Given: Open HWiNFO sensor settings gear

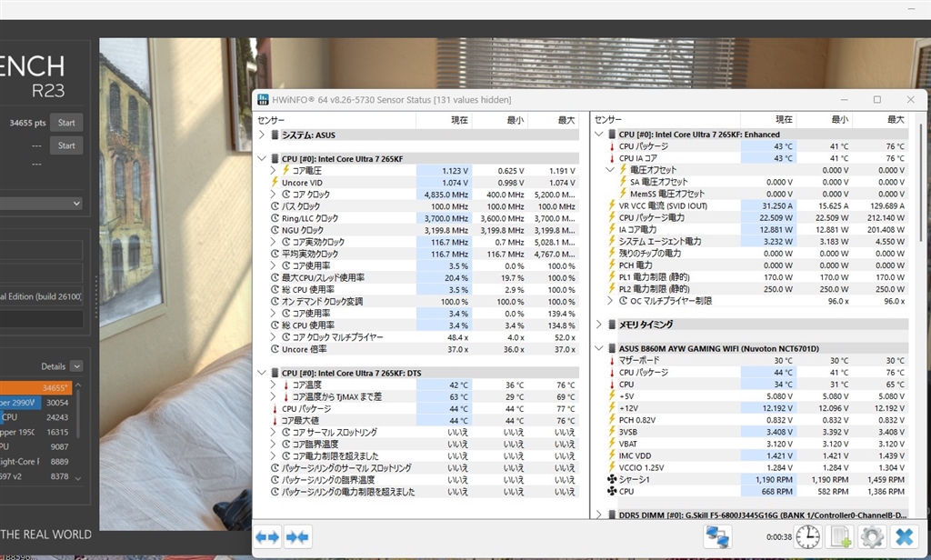Looking at the screenshot, I should click(x=872, y=537).
